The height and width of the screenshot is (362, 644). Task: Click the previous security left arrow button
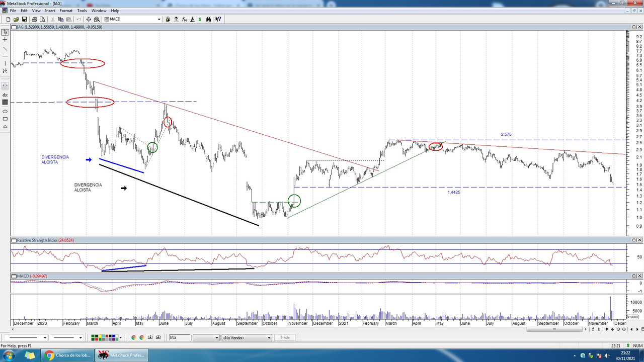pyautogui.click(x=631, y=329)
